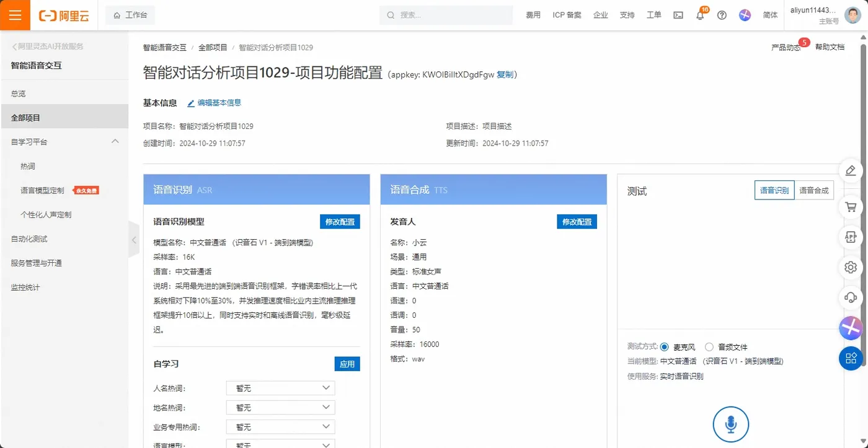Open the settings gear on right rail
The image size is (868, 448).
click(x=851, y=268)
